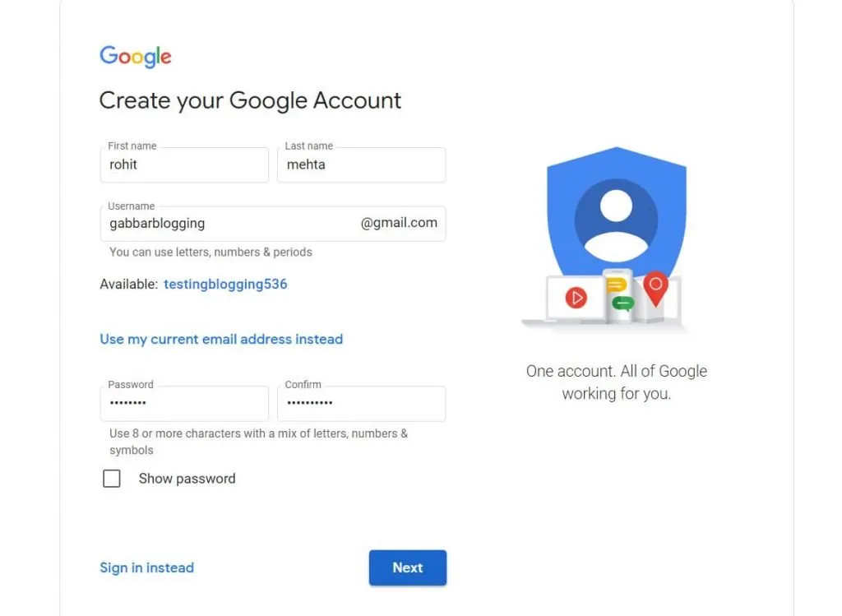Click the yellow chat bubble icon
This screenshot has height=616, width=842.
617,285
